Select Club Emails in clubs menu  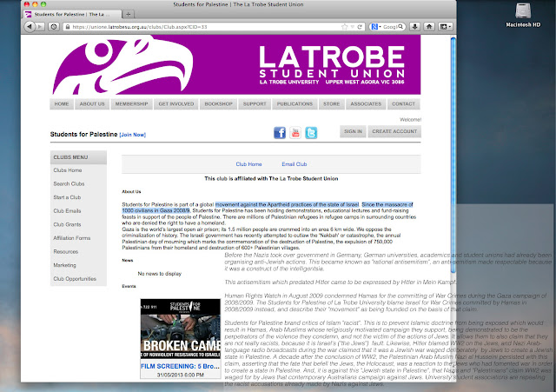coord(68,210)
